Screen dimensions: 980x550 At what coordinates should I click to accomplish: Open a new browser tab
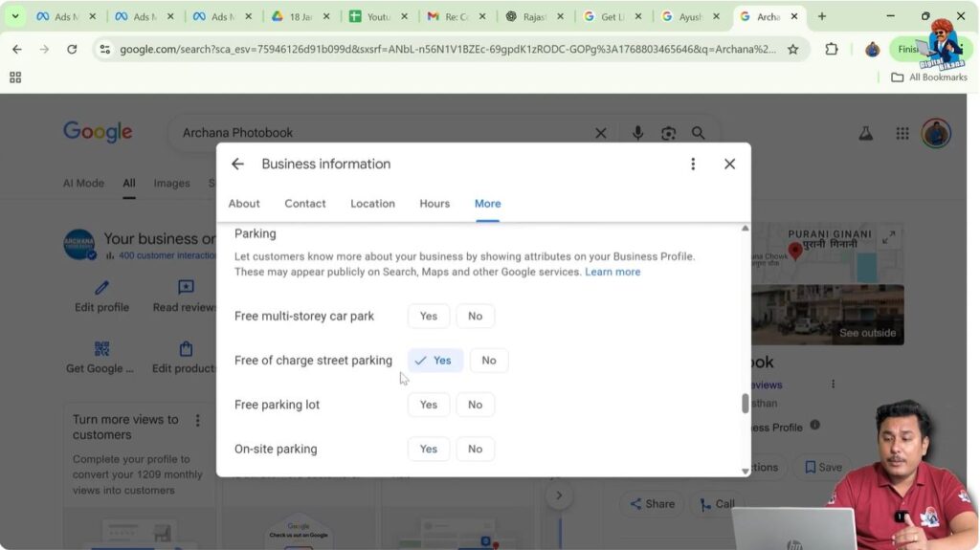coord(822,16)
